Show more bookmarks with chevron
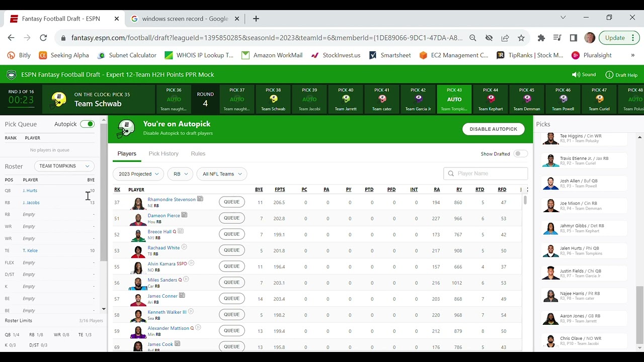644x362 pixels. coord(633,55)
